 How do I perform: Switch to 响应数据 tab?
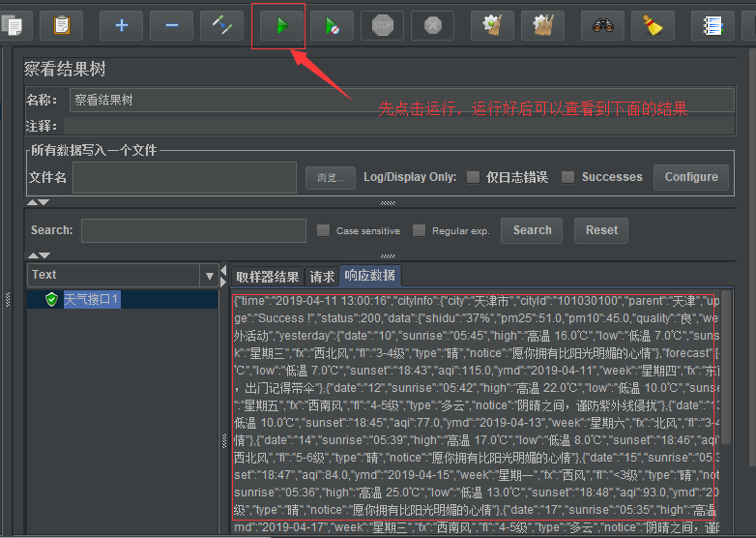[370, 276]
